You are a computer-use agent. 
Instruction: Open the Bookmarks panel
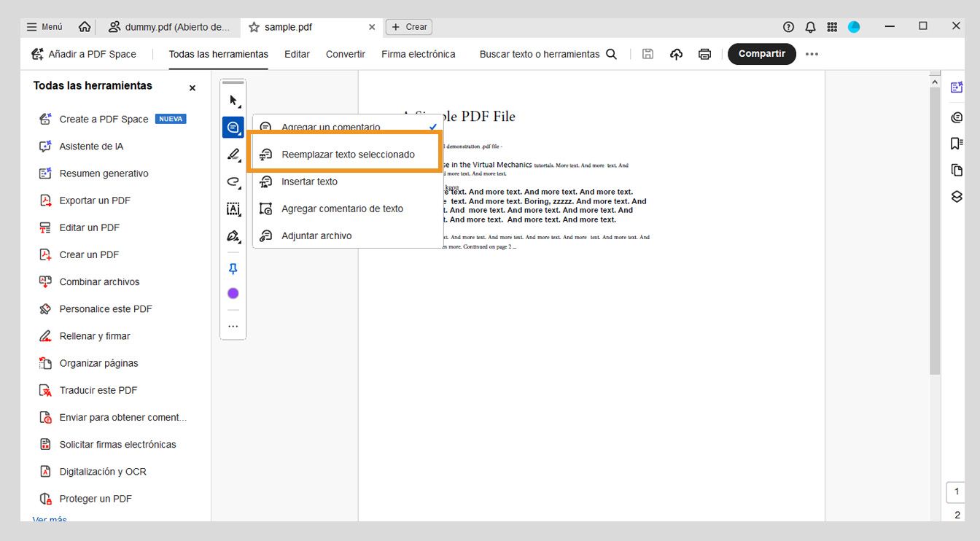(x=956, y=143)
